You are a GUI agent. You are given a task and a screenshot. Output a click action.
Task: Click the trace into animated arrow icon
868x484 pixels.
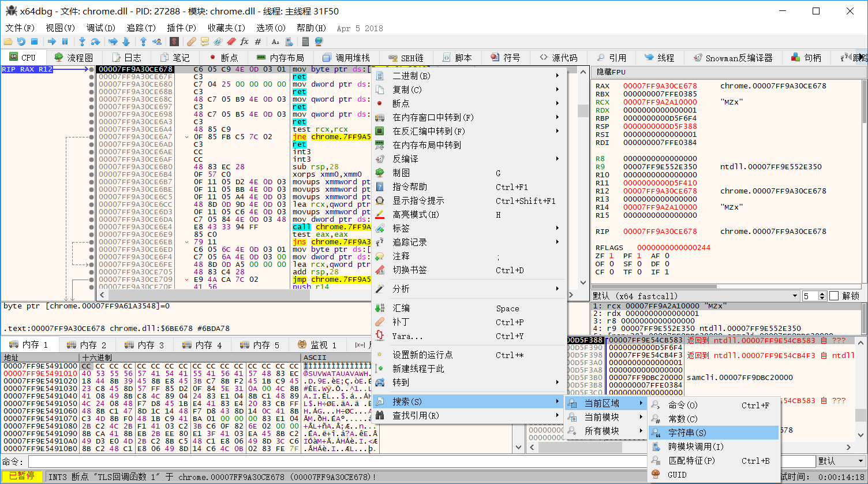pos(113,42)
